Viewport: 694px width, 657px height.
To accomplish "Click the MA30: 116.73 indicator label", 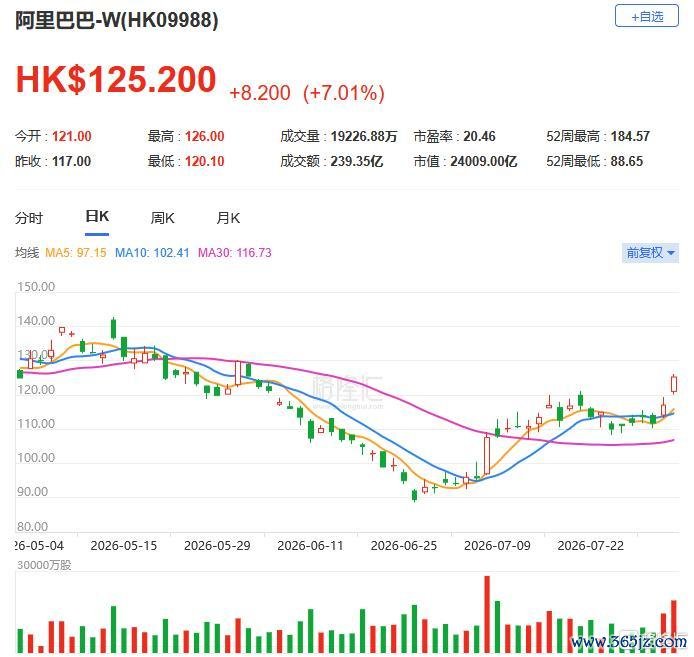I will point(235,253).
